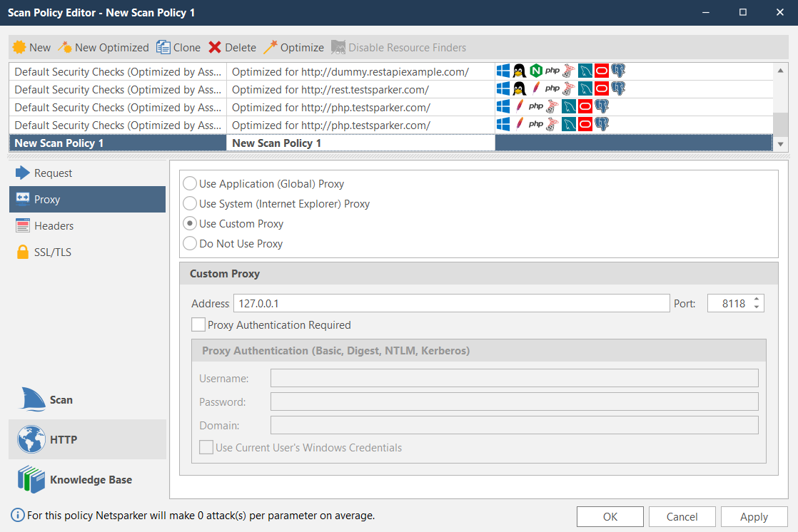Enable Proxy Authentication Required
The image size is (798, 532).
(198, 324)
